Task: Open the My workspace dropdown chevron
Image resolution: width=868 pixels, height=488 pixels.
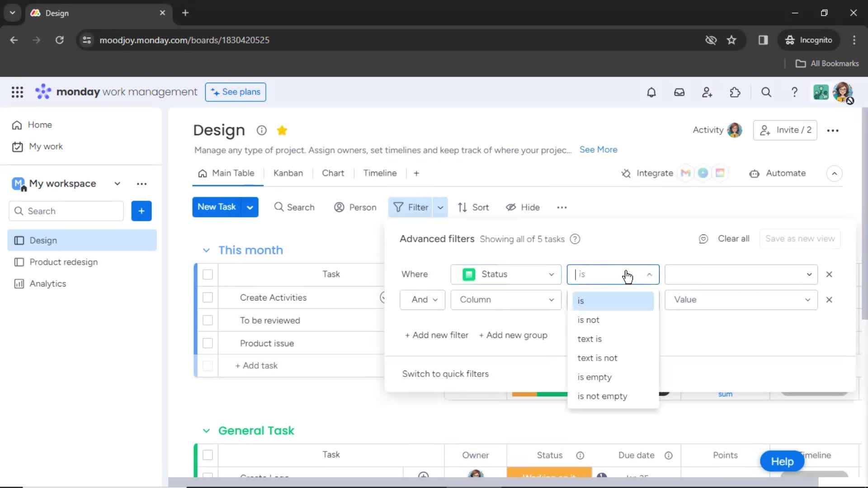Action: pos(117,184)
